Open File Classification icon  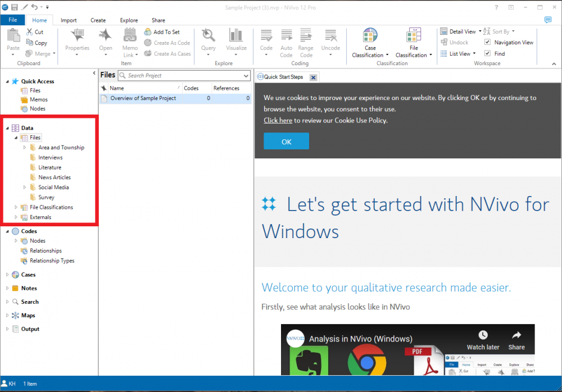[414, 35]
